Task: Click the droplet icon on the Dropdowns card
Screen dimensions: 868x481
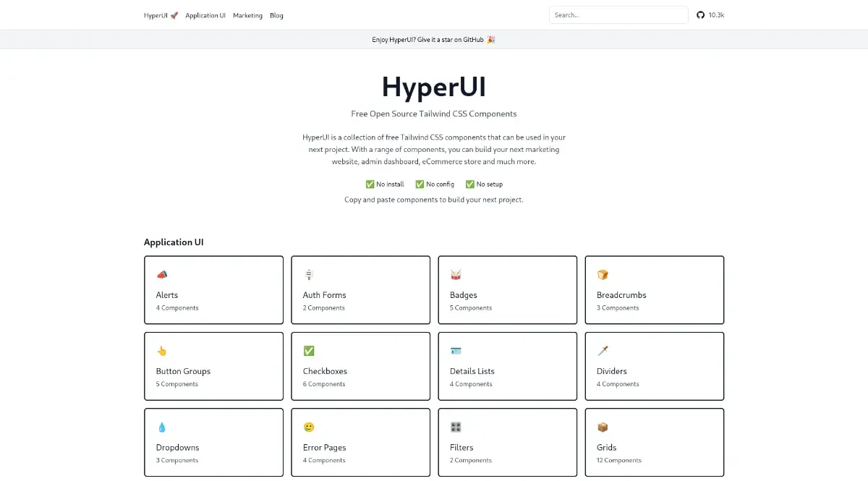Action: [162, 427]
